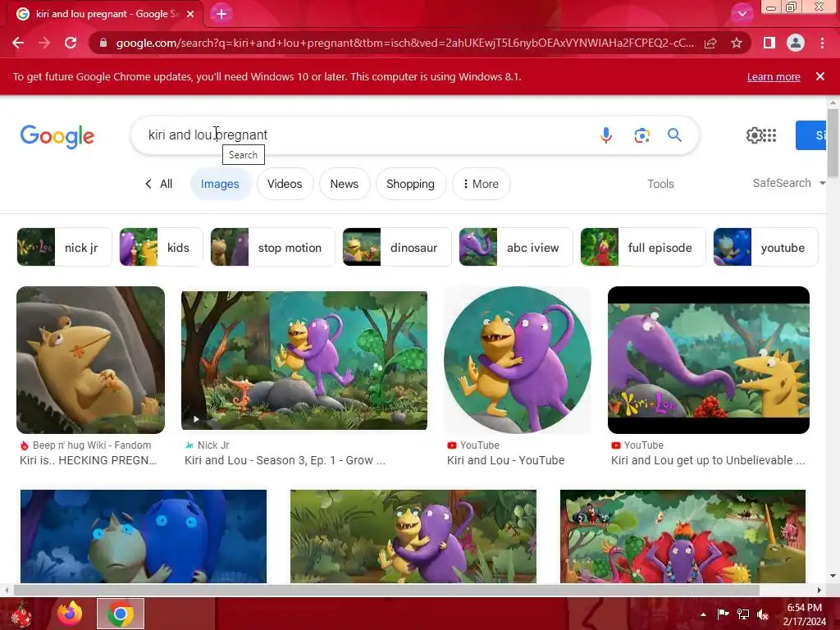The height and width of the screenshot is (630, 840).
Task: Open the tab search dropdown
Action: (x=742, y=14)
